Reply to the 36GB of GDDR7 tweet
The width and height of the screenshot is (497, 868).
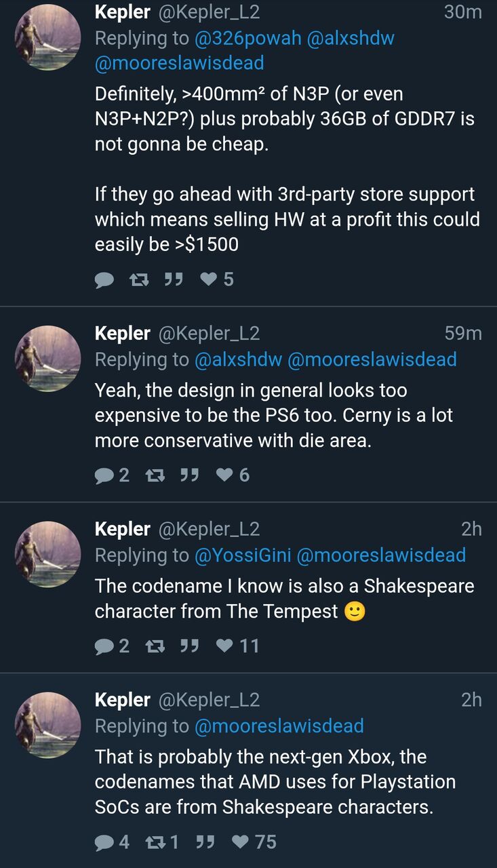tap(105, 279)
